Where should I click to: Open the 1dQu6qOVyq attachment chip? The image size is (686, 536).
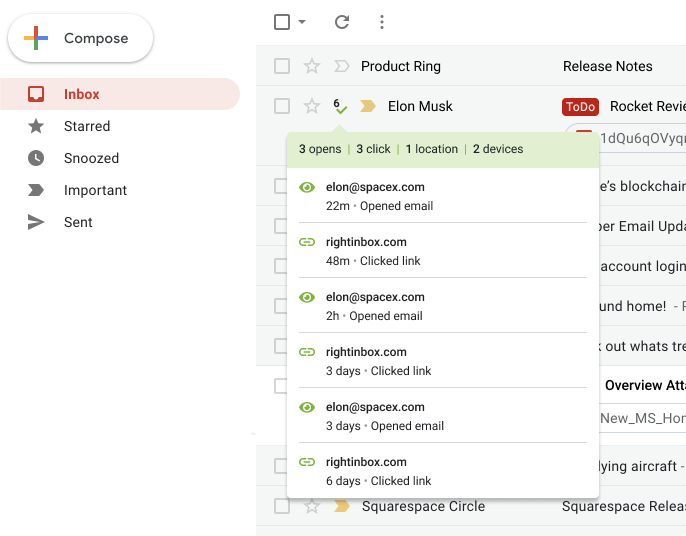pyautogui.click(x=642, y=138)
